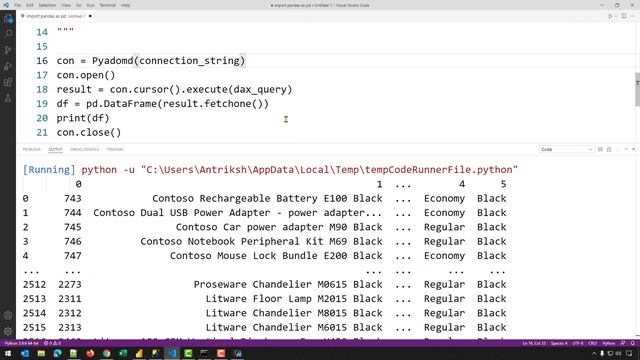Click line 21 con.close()
640x360 pixels.
[89, 132]
